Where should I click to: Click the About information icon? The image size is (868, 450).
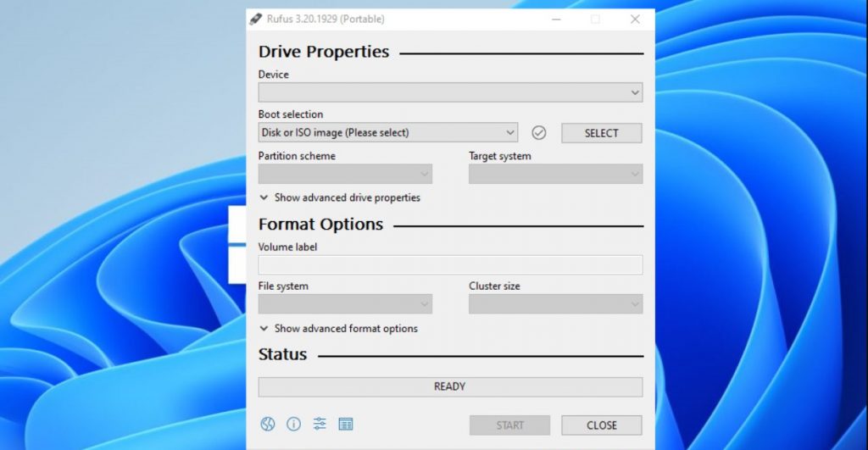tap(293, 425)
